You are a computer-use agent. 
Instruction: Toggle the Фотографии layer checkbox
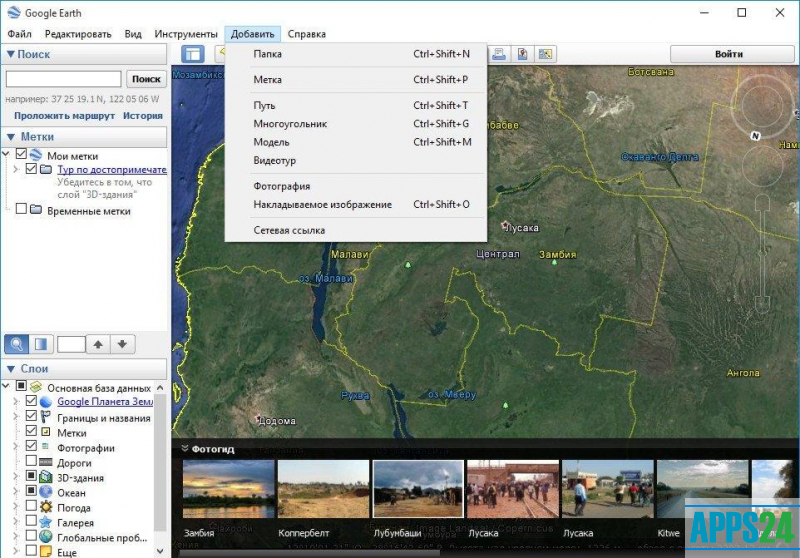(x=31, y=446)
